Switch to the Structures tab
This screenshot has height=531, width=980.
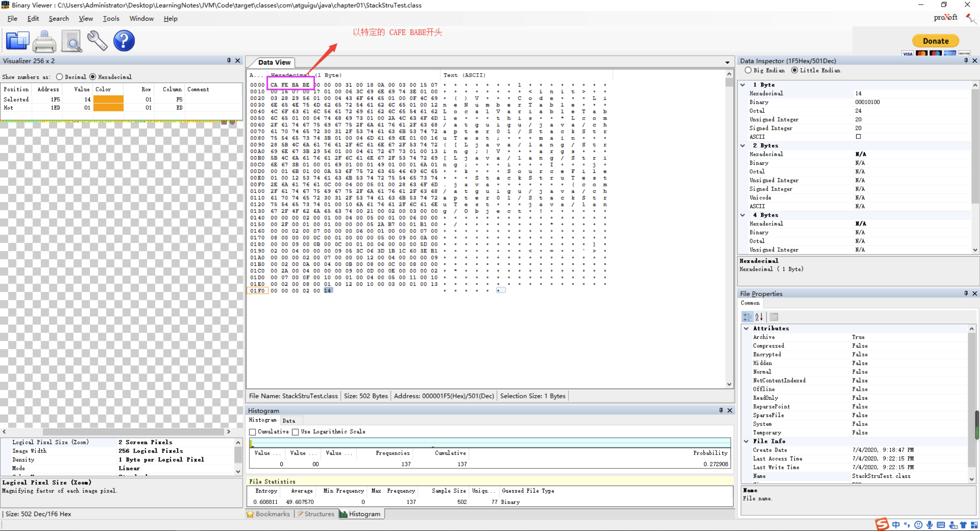point(315,514)
